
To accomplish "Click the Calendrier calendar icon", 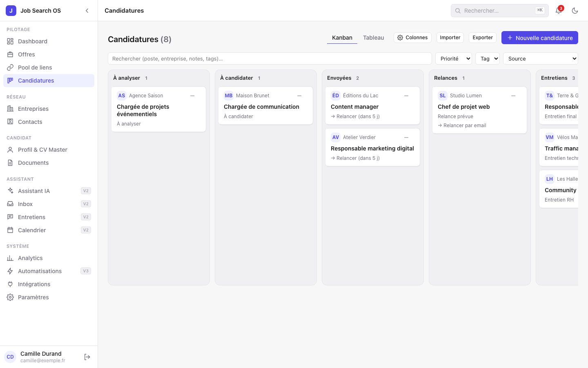I will [x=10, y=230].
